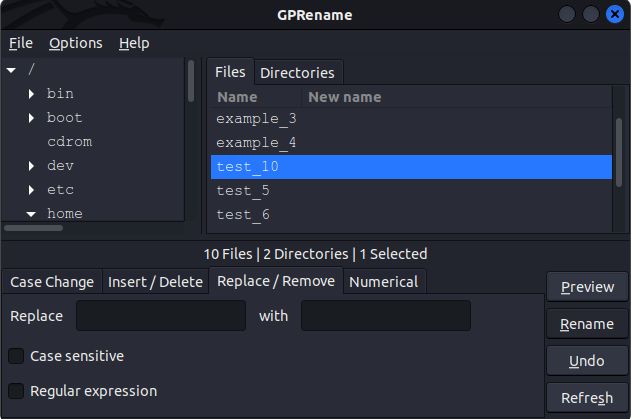Collapse the root directory tree
Screen dimensions: 631x419
tap(11, 70)
